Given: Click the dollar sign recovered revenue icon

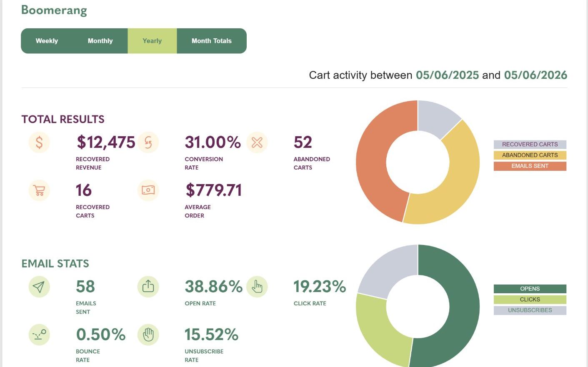Looking at the screenshot, I should [39, 142].
